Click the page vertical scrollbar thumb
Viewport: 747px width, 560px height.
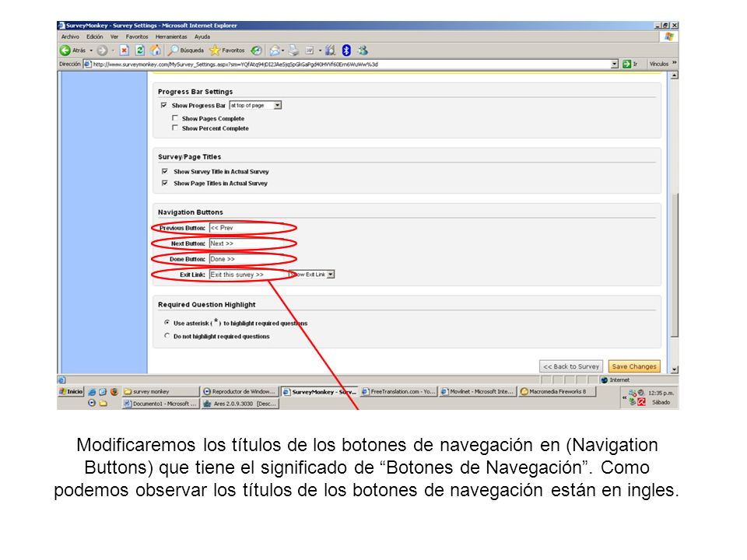click(674, 265)
